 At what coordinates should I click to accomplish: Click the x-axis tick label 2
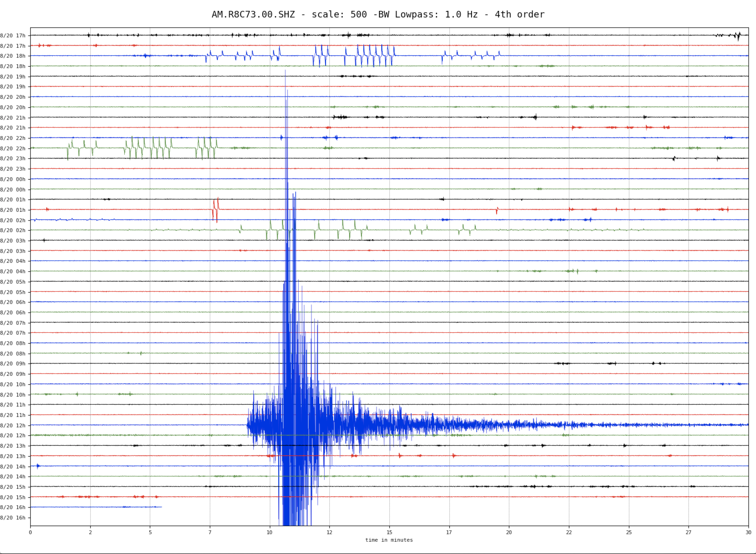(x=90, y=532)
